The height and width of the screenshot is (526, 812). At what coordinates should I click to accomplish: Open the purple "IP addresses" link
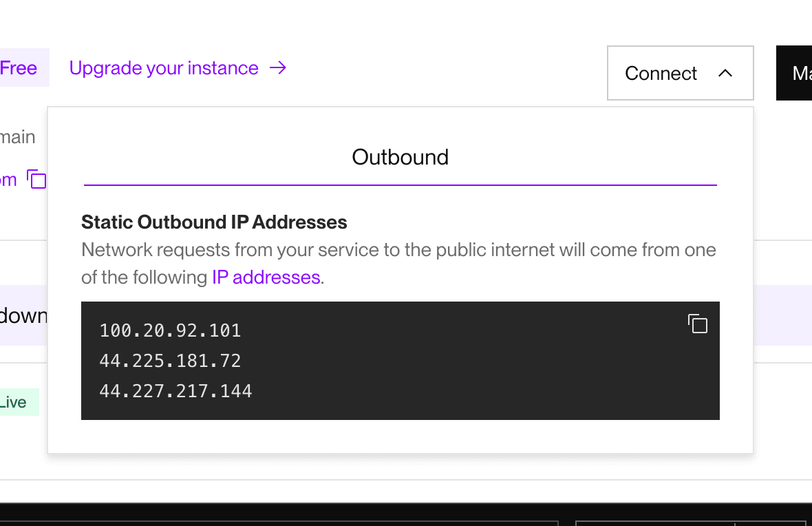tap(266, 277)
